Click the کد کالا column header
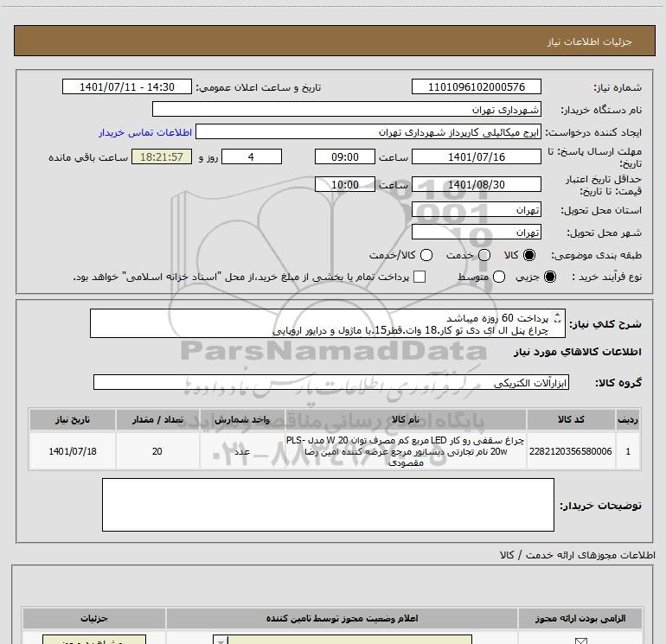The image size is (666, 644). coord(571,419)
